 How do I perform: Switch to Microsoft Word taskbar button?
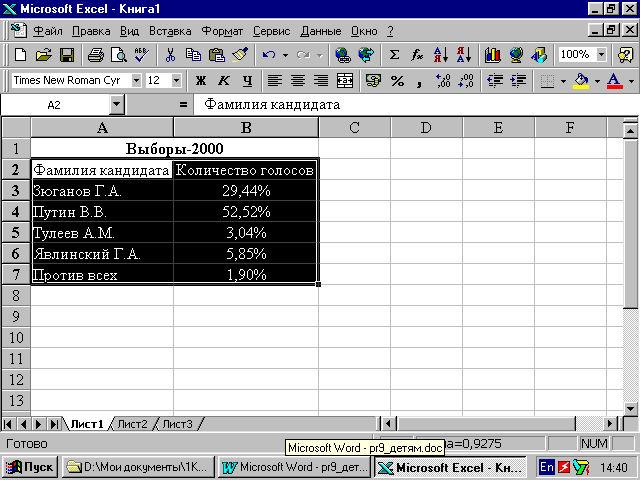click(x=294, y=467)
